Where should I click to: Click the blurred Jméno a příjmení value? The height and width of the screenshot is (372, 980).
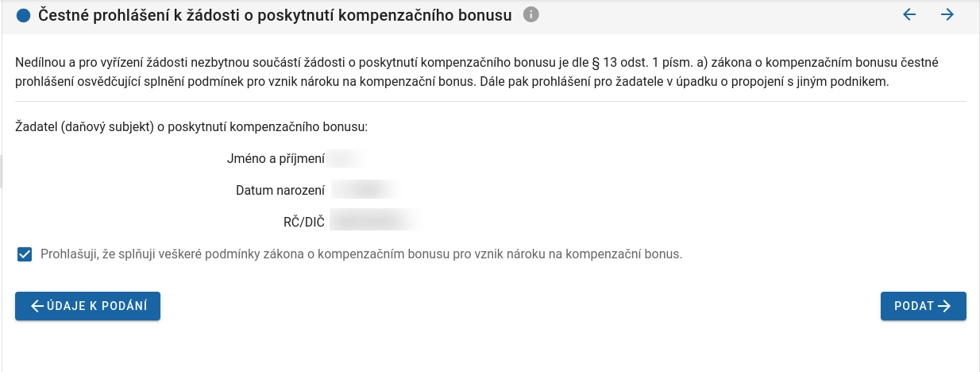click(346, 159)
